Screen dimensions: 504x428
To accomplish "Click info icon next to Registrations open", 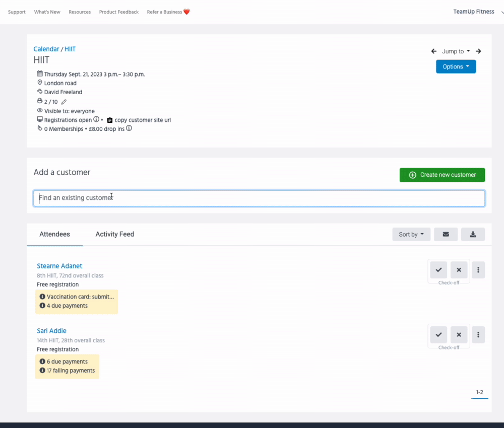I will tap(96, 120).
